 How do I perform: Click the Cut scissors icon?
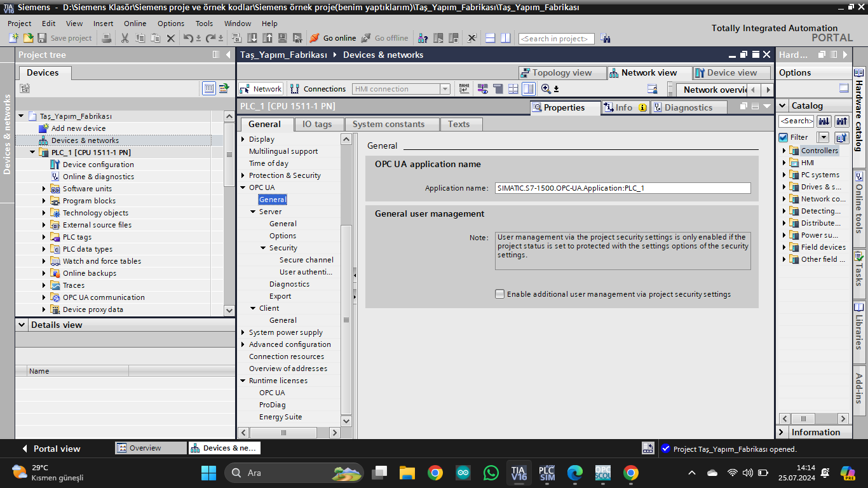(x=125, y=38)
